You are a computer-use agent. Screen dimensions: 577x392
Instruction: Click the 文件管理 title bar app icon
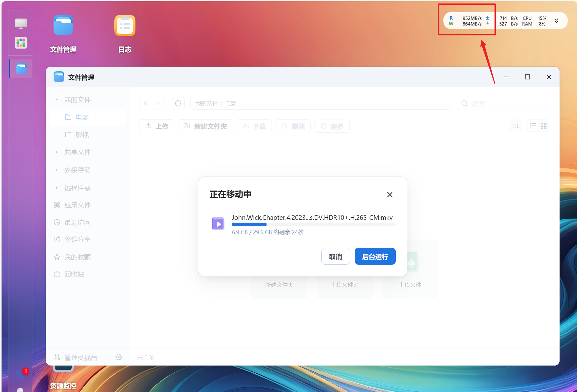59,77
